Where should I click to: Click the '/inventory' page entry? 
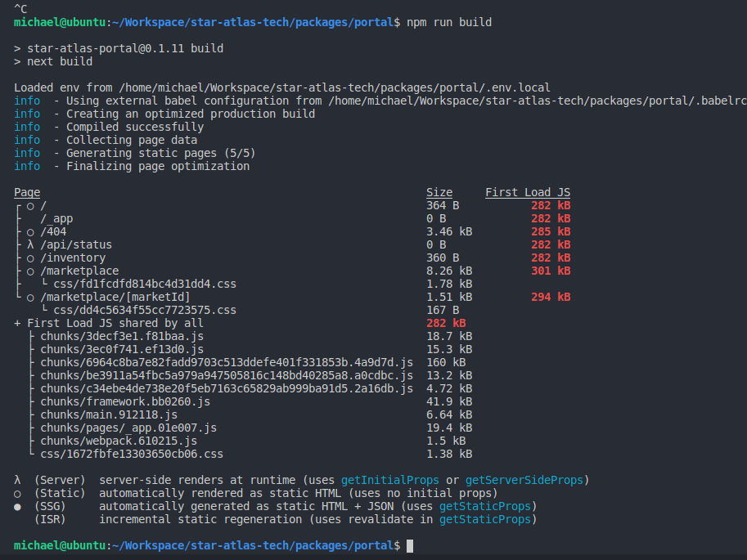73,258
